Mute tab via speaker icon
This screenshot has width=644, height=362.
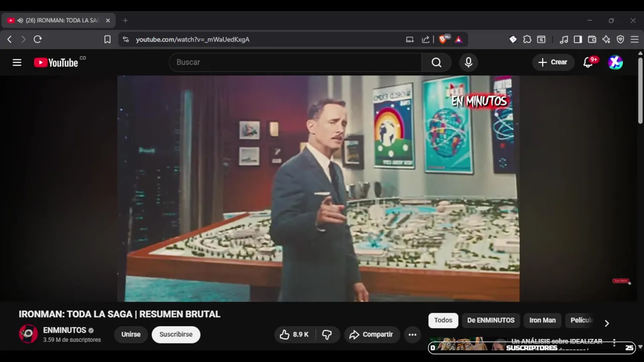(20, 21)
